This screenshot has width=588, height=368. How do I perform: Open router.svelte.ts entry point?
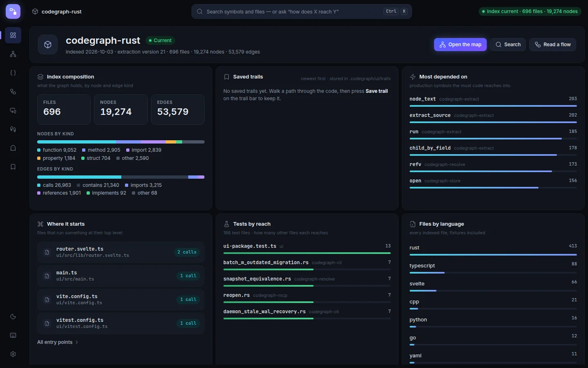[121, 252]
